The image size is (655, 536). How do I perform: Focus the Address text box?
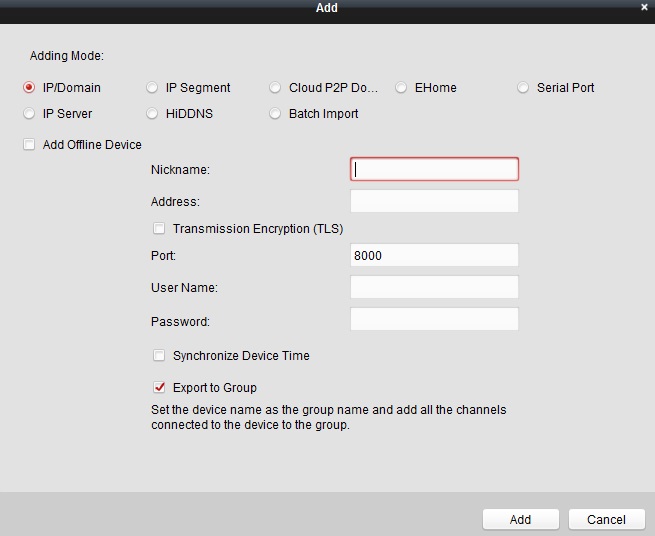pyautogui.click(x=434, y=202)
